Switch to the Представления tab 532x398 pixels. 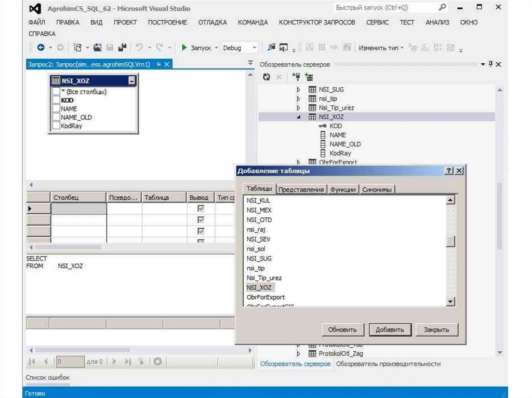(x=301, y=189)
